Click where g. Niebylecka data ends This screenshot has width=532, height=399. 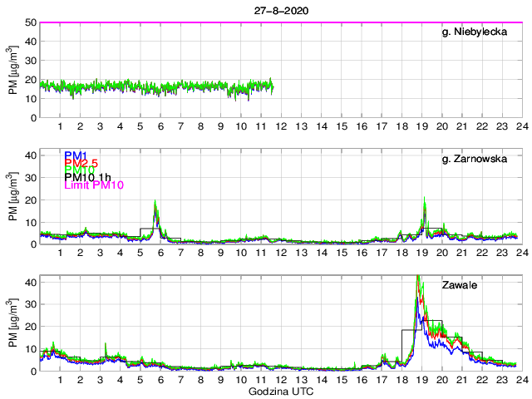273,86
